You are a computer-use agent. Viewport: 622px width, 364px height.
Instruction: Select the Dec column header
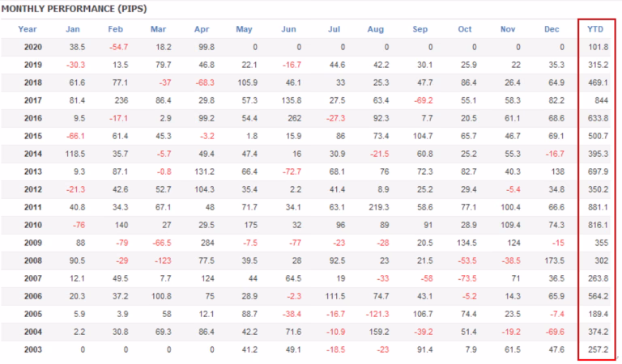[552, 30]
